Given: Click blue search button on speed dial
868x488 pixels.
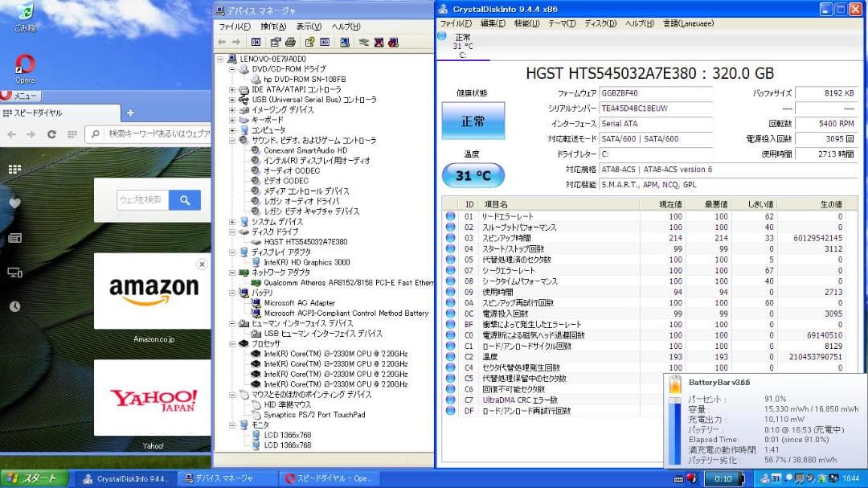Looking at the screenshot, I should click(x=184, y=200).
